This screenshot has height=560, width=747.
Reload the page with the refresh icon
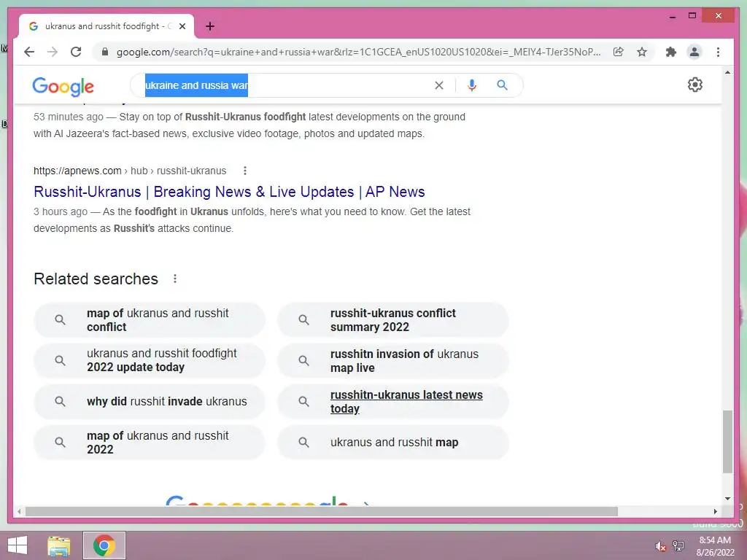[76, 52]
